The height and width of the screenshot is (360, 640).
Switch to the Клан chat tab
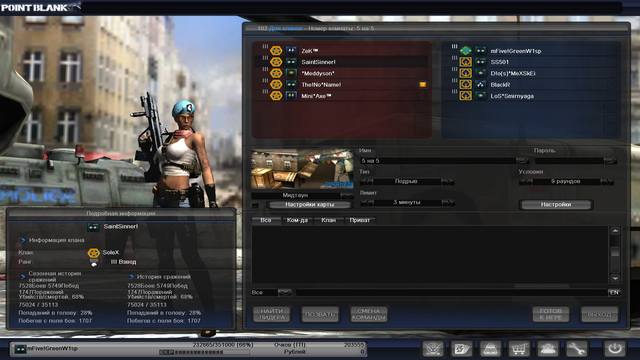[x=328, y=220]
